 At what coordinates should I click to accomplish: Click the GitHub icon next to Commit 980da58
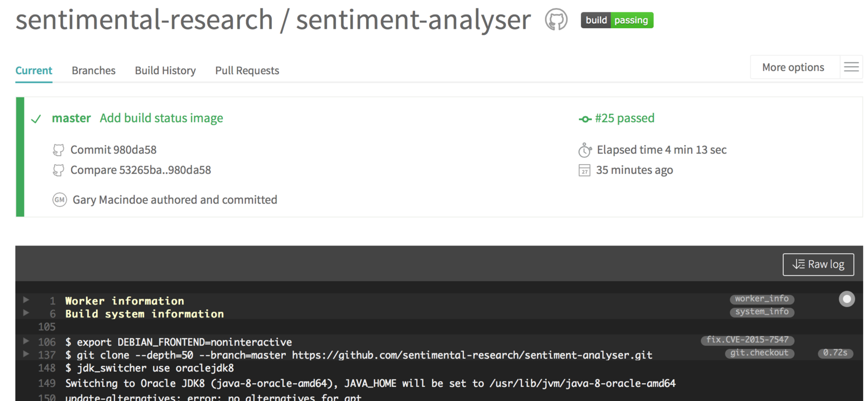[58, 150]
